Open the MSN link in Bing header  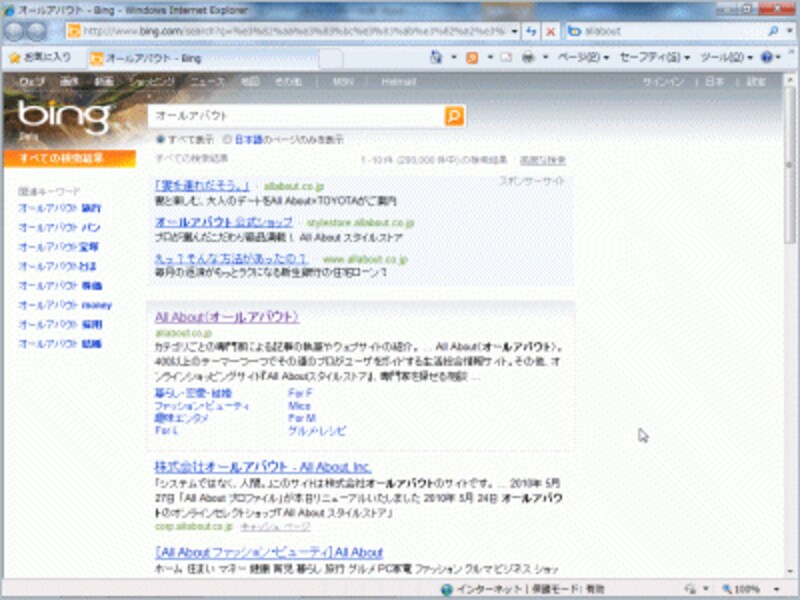pyautogui.click(x=343, y=82)
